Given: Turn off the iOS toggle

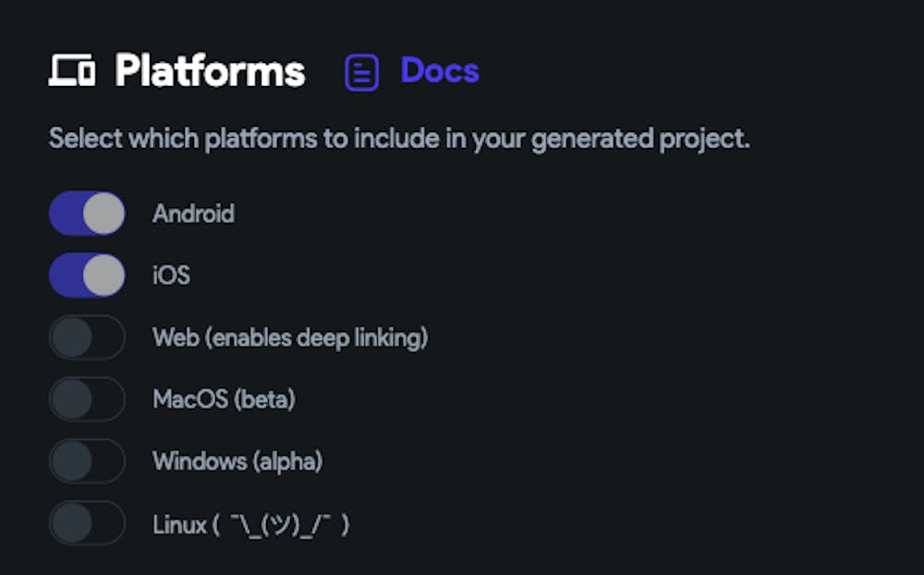Looking at the screenshot, I should tap(87, 275).
